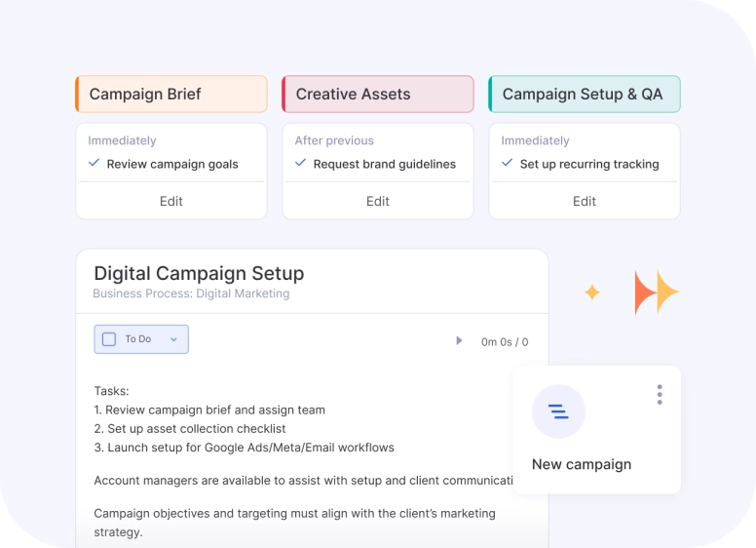Image resolution: width=756 pixels, height=548 pixels.
Task: Expand the To Do status dropdown chevron
Action: (x=173, y=339)
